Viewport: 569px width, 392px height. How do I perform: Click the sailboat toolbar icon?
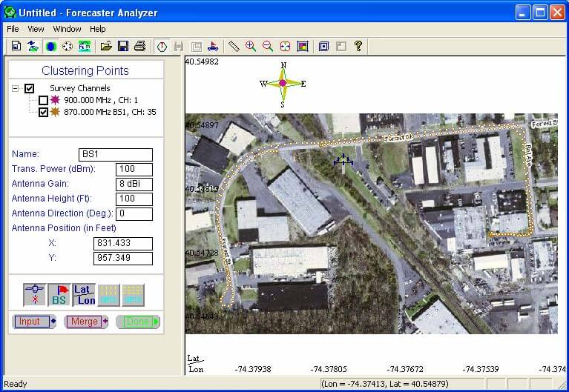coord(213,47)
